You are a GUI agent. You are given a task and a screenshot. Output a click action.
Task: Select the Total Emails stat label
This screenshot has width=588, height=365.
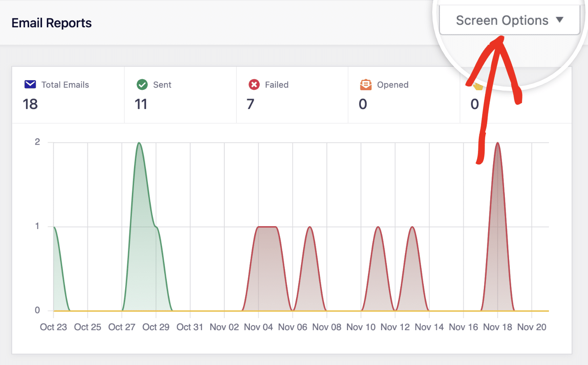[65, 85]
